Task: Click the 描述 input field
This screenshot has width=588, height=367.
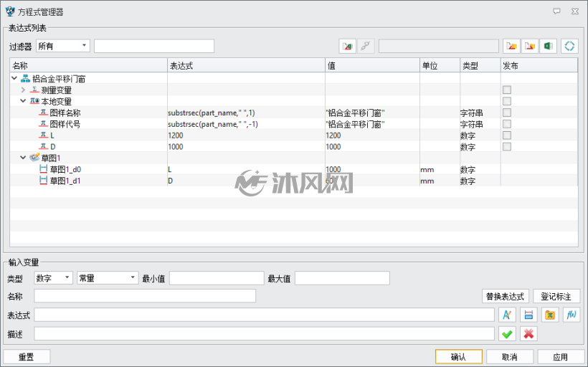Action: click(265, 333)
